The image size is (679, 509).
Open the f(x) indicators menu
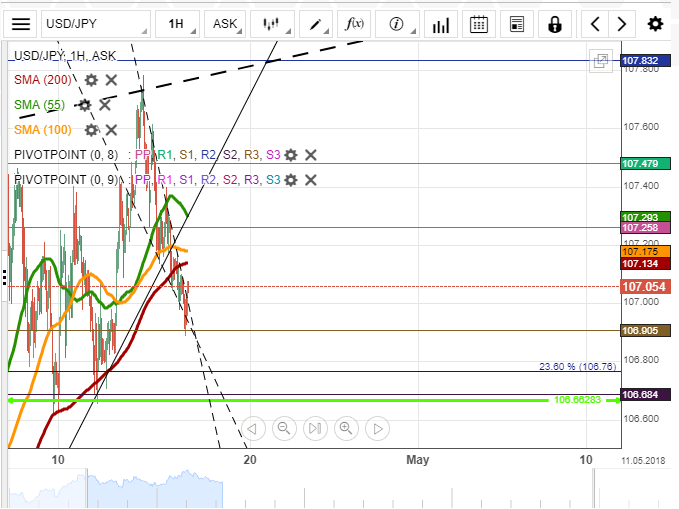point(355,24)
